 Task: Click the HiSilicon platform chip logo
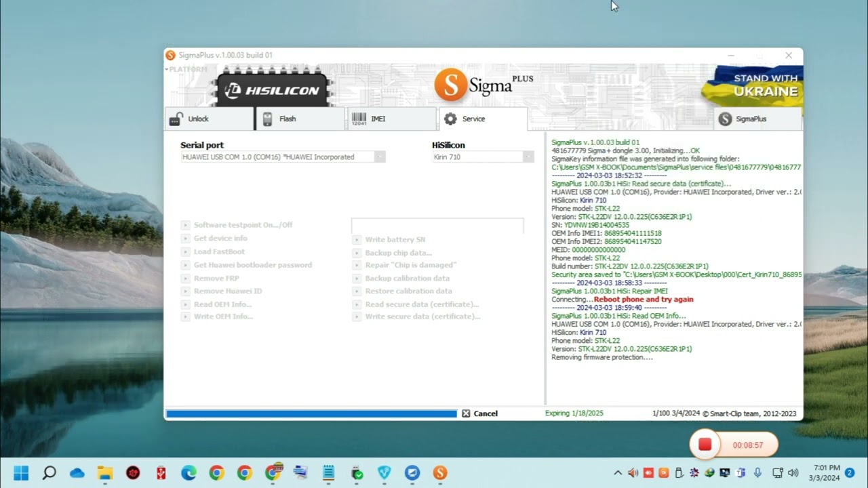272,90
